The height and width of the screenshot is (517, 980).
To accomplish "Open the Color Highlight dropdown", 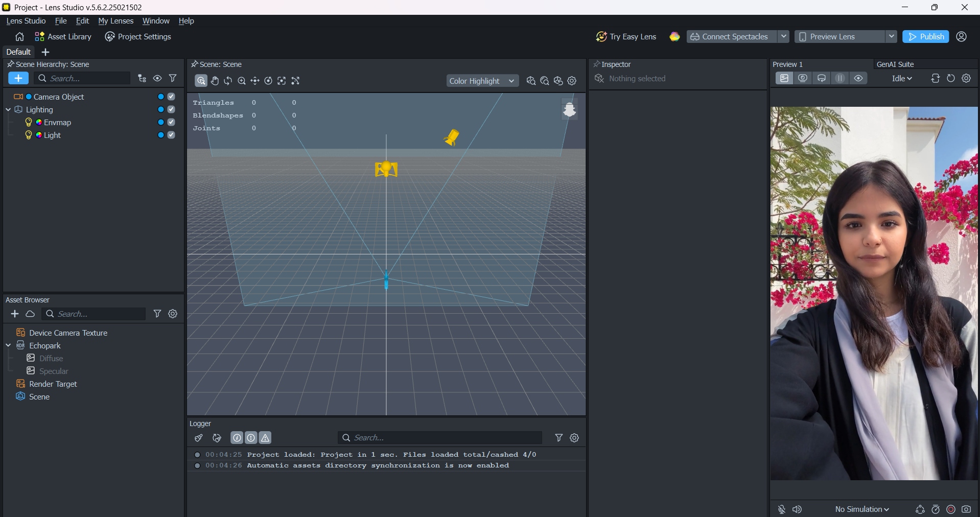I will [482, 81].
